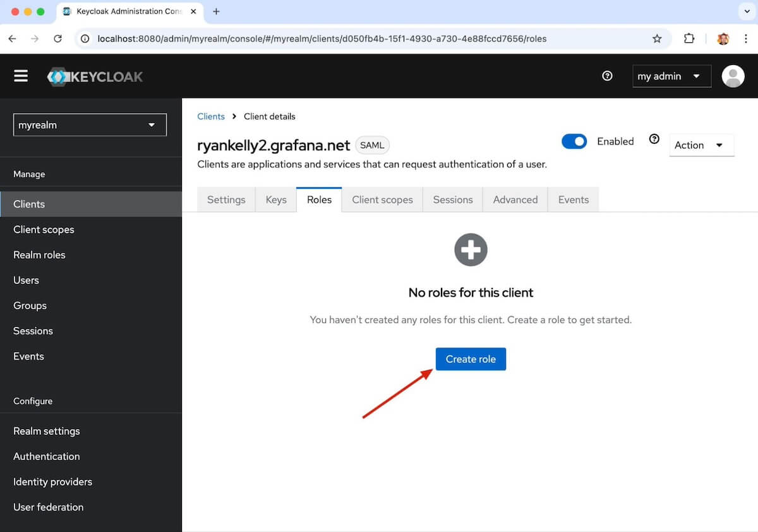Follow the Clients breadcrumb link

pos(211,116)
